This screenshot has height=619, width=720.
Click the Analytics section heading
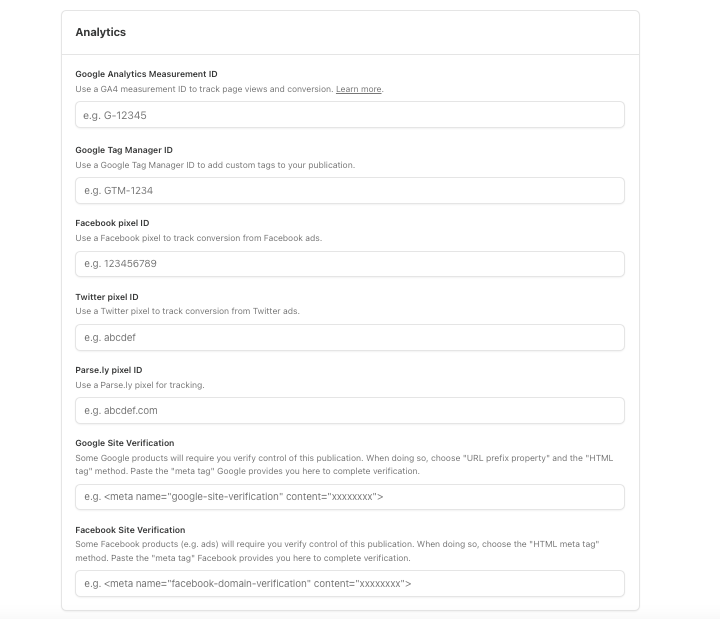[x=101, y=32]
